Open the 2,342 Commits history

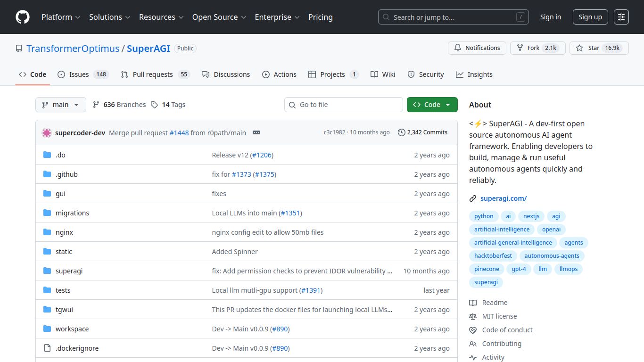click(422, 132)
